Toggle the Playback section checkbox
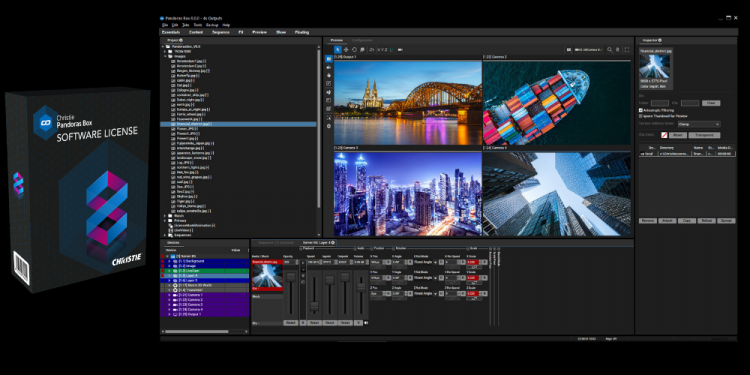Viewport: 750px width, 375px height. click(x=301, y=248)
